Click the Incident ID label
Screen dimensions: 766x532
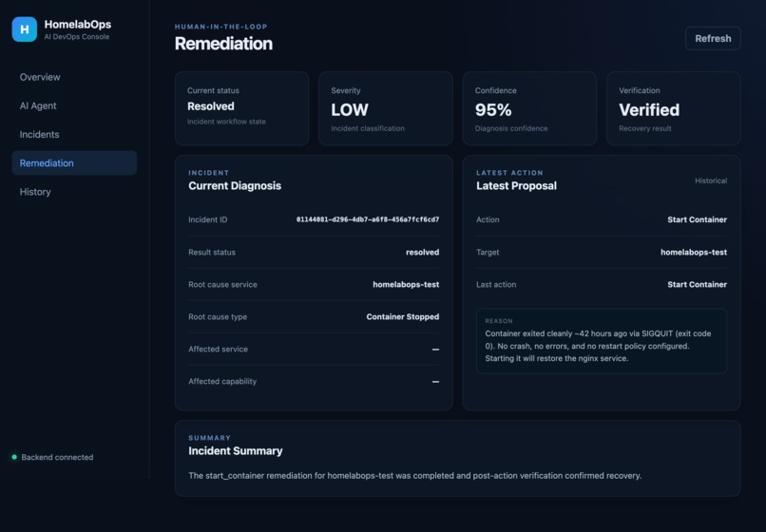point(207,219)
